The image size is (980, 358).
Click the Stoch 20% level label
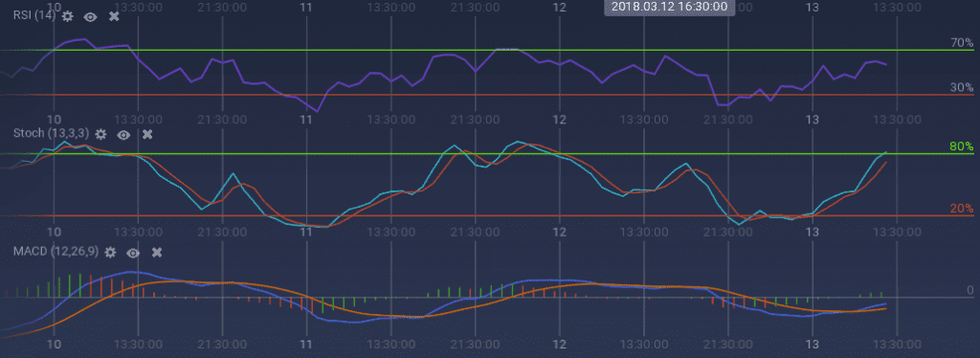[x=962, y=209]
